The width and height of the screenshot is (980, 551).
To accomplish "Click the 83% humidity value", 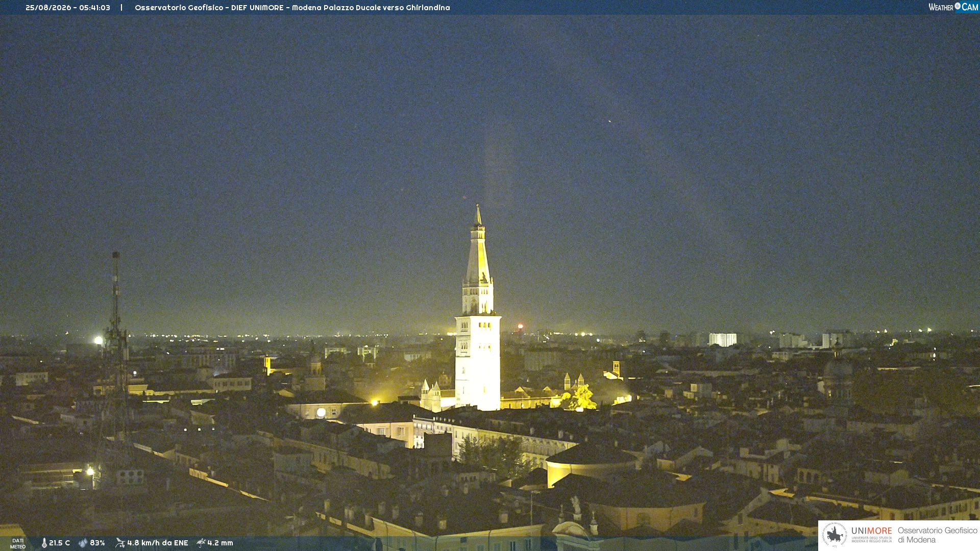I will [97, 543].
